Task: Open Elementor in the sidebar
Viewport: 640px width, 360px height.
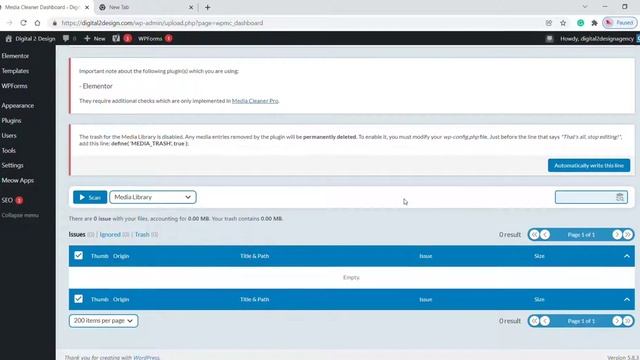Action: [16, 56]
